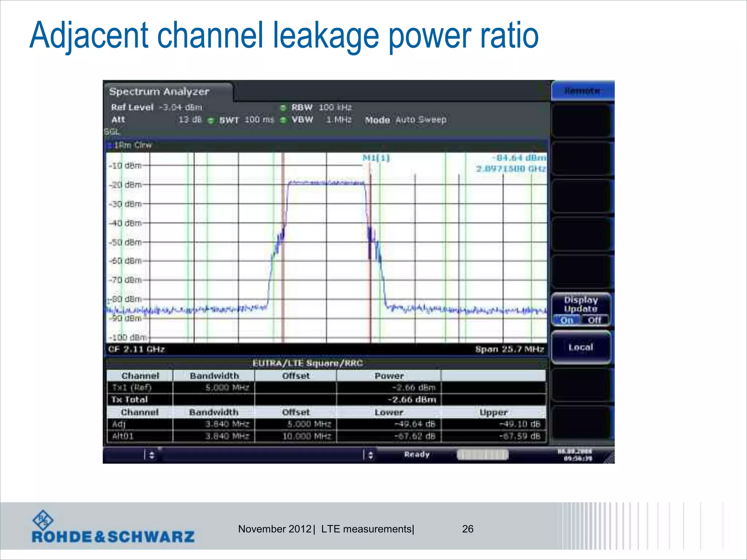Click footer text November 2012 LTE measurements

(x=326, y=529)
